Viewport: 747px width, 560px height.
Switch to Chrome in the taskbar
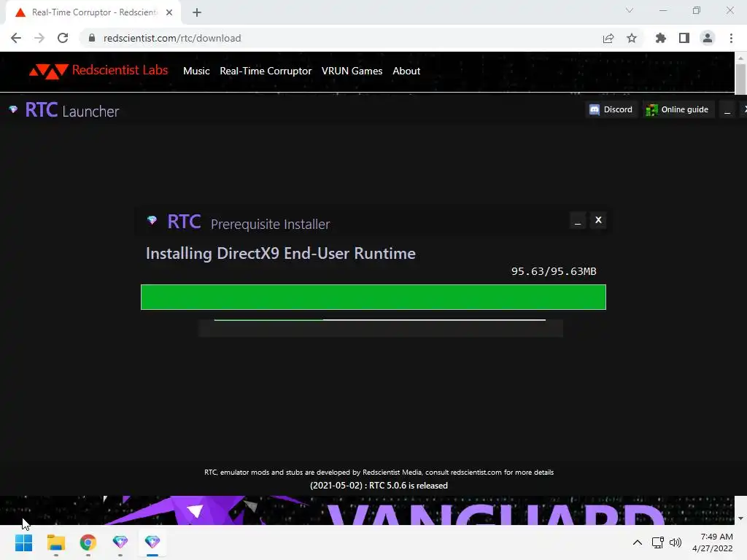tap(88, 542)
